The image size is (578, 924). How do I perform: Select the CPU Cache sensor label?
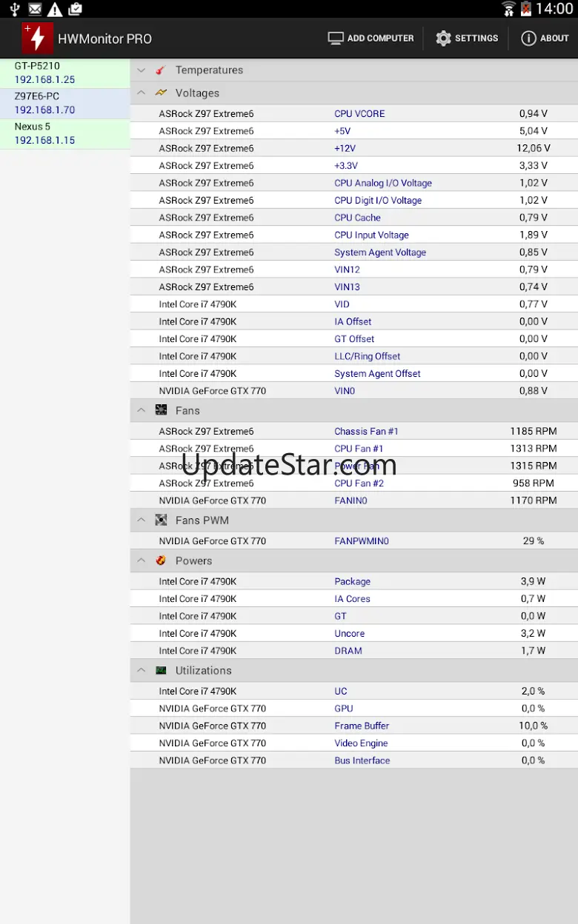[357, 218]
